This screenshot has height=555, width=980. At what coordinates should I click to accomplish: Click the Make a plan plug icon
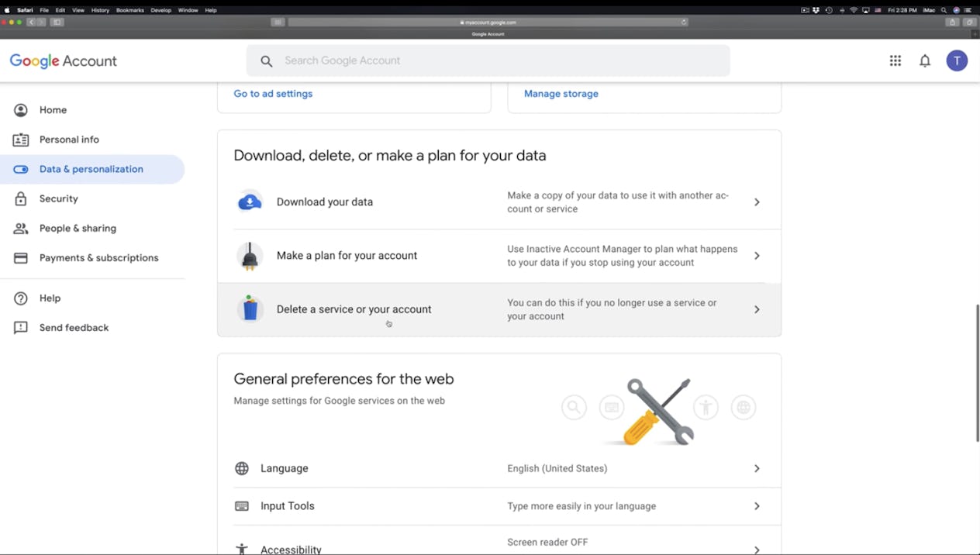(250, 256)
